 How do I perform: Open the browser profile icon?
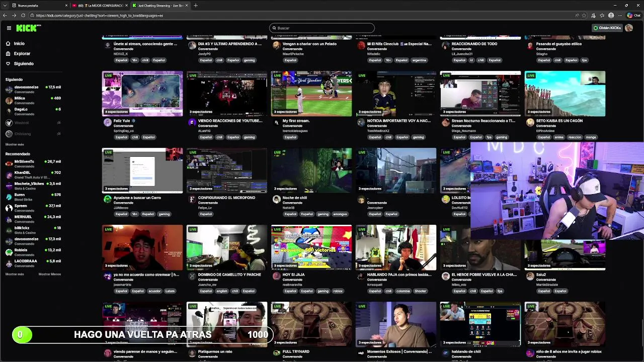(611, 16)
